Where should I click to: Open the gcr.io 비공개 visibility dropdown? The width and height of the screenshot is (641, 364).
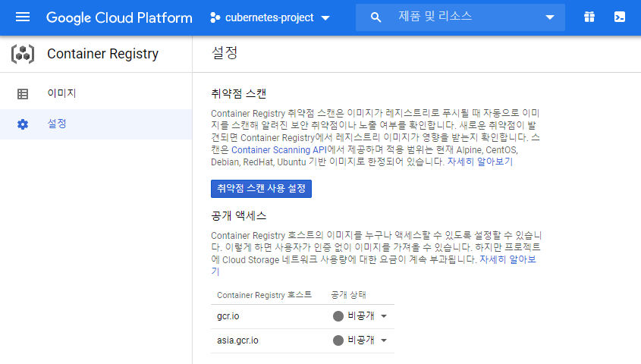tap(360, 316)
